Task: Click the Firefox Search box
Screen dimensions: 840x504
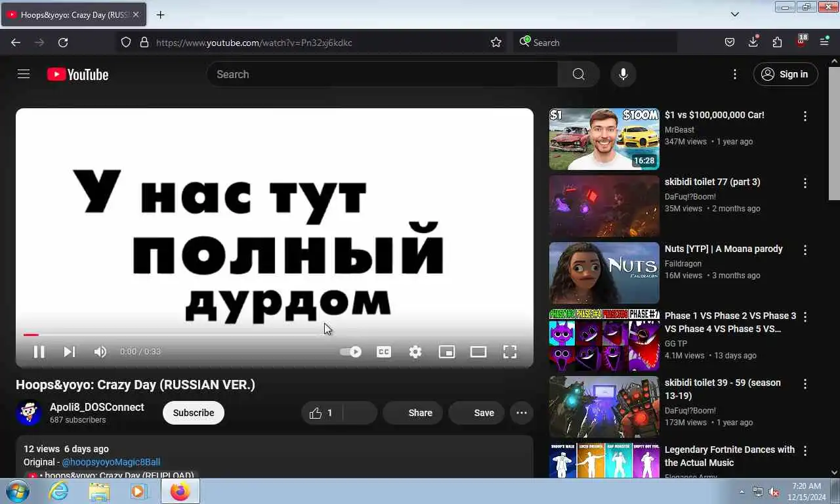Action: click(595, 43)
